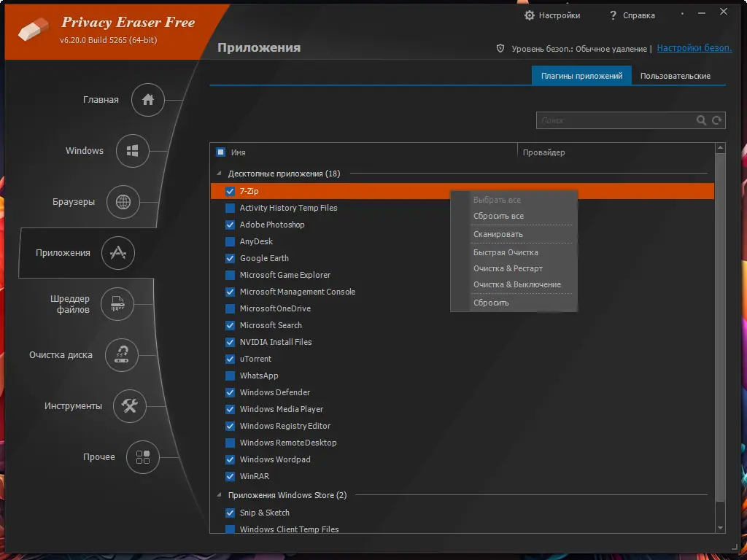Click the Настройки gear icon
747x560 pixels.
530,15
